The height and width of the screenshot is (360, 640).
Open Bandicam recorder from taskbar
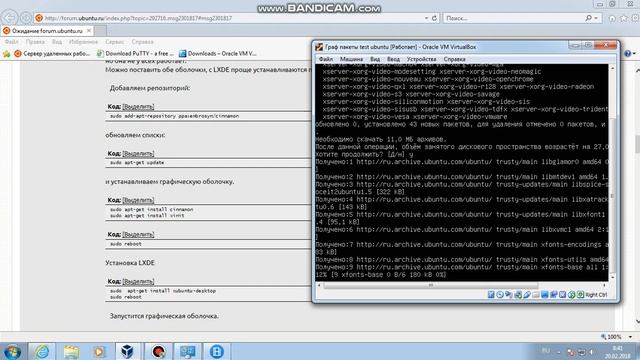point(158,351)
